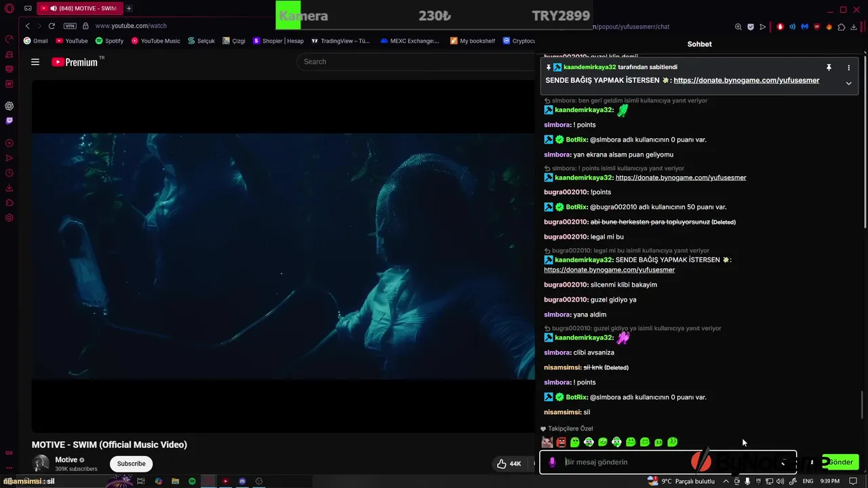Open the YouTube hamburger guide menu

[x=35, y=62]
